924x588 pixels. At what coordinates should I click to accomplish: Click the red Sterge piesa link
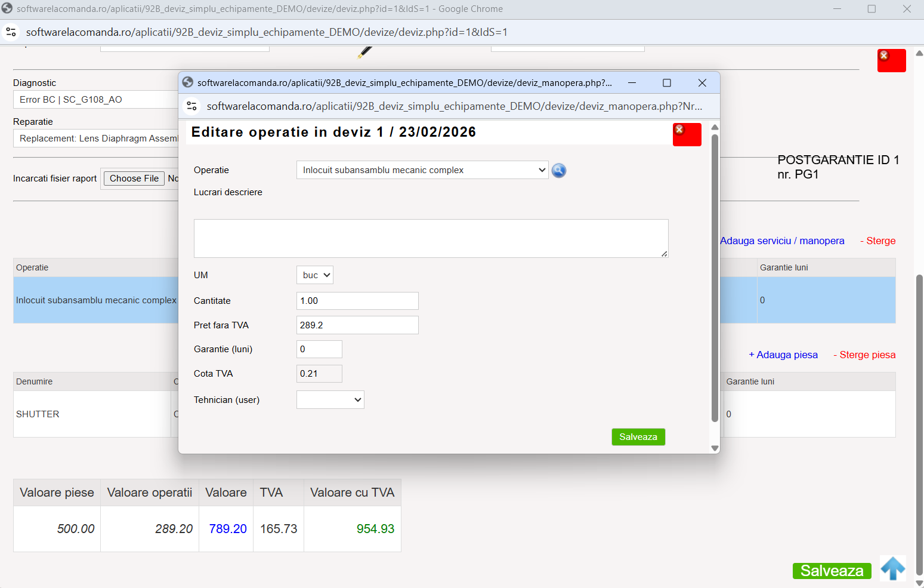click(x=864, y=355)
